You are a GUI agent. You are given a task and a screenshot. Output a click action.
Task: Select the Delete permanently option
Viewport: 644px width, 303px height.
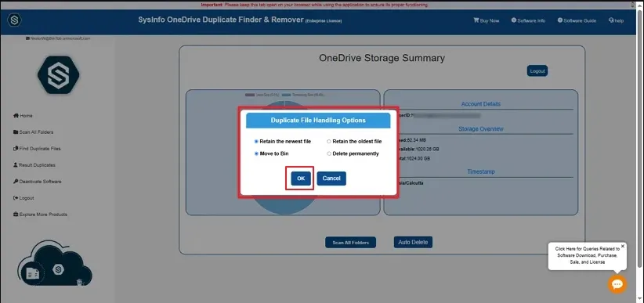[x=353, y=153]
